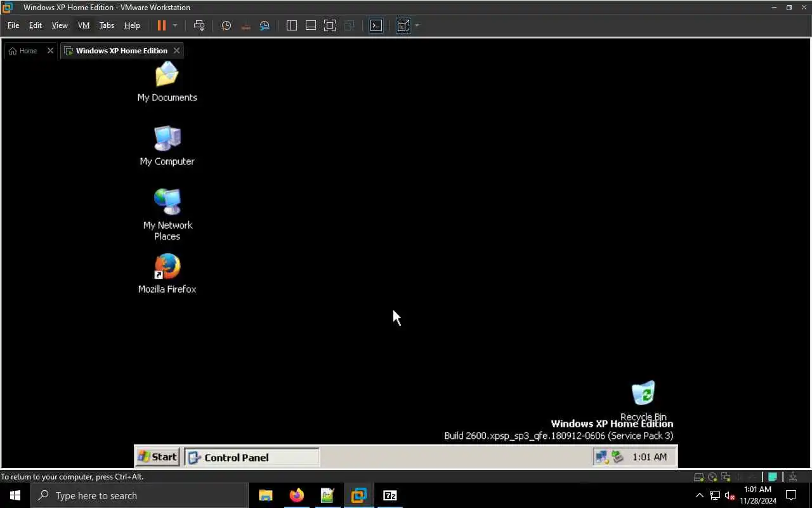Screen dimensions: 812x508
Task: Click the Type here to search box
Action: pyautogui.click(x=139, y=495)
